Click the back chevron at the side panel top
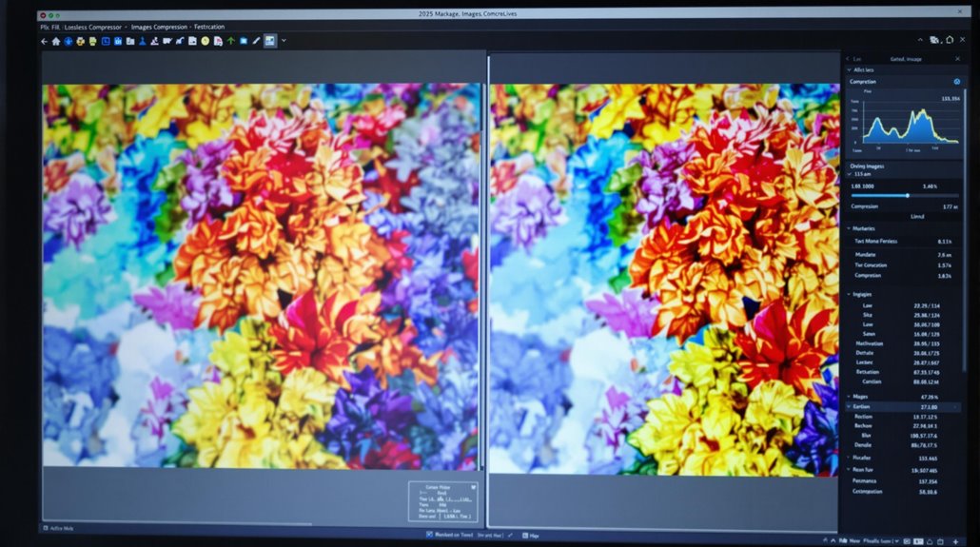The width and height of the screenshot is (980, 547). pos(848,59)
